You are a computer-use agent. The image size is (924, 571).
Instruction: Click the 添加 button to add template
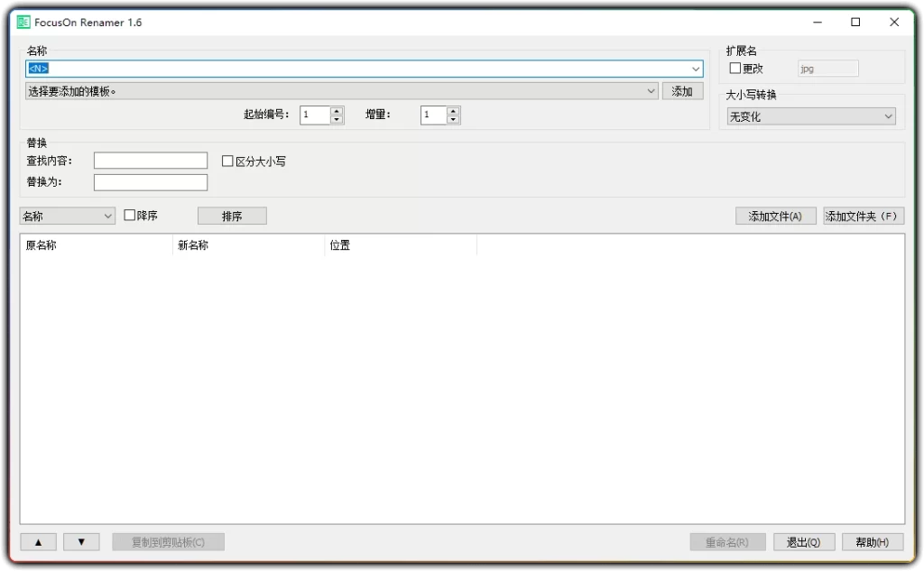pyautogui.click(x=683, y=90)
